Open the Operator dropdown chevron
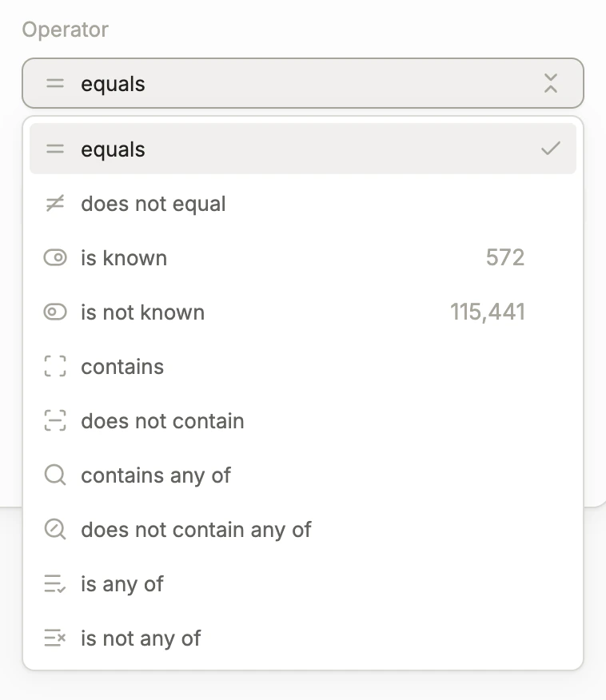Image resolution: width=606 pixels, height=700 pixels. point(552,83)
